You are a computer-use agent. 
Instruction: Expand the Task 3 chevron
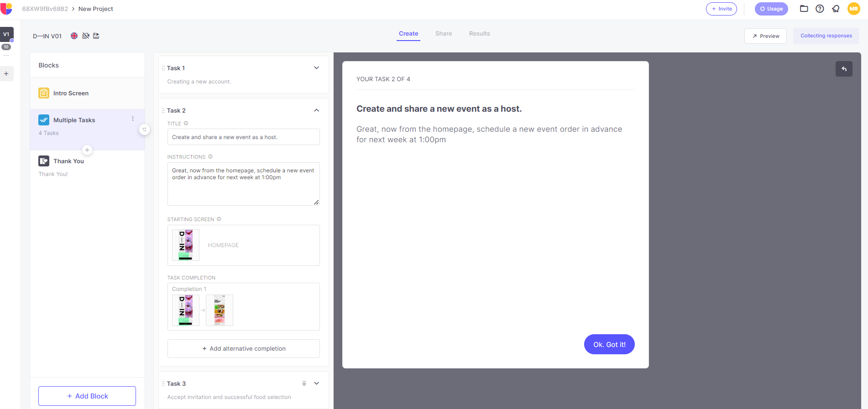(x=316, y=383)
